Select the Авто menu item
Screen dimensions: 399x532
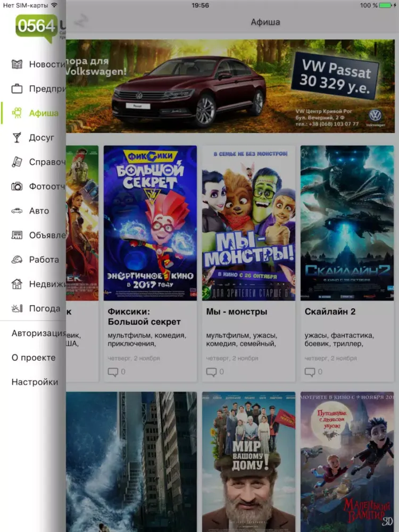click(x=33, y=211)
